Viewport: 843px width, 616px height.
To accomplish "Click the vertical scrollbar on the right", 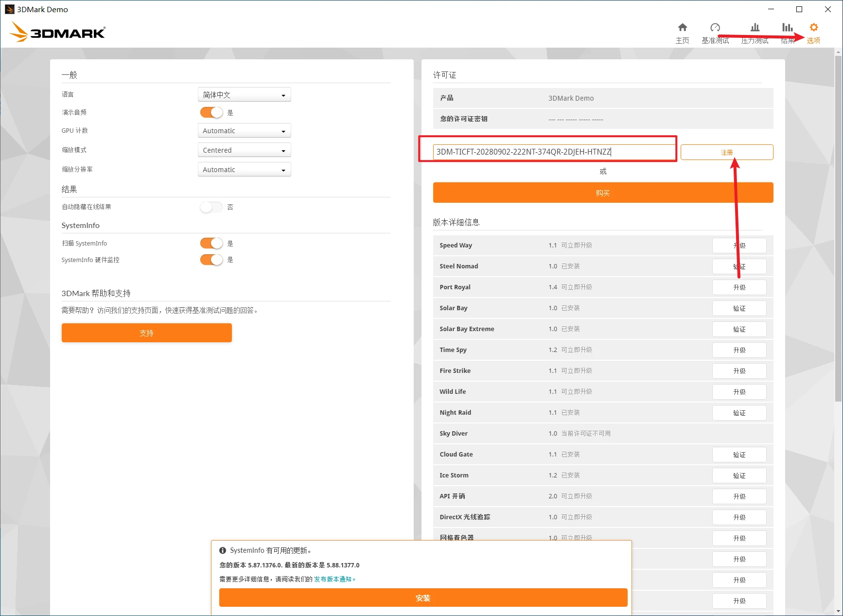I will click(x=838, y=229).
